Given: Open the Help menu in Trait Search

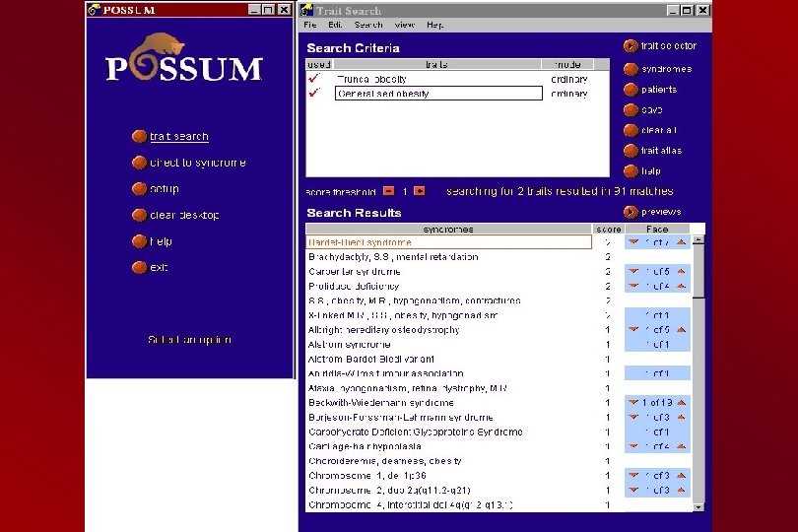Looking at the screenshot, I should 434,25.
